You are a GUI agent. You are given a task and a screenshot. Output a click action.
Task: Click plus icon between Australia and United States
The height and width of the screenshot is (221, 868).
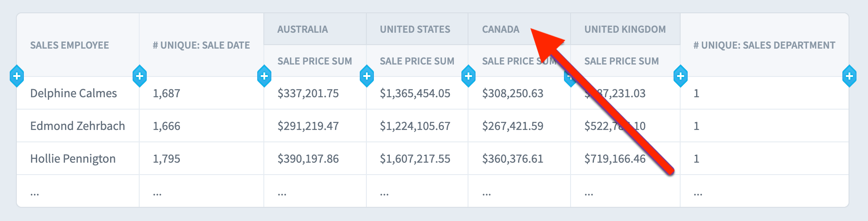click(367, 76)
